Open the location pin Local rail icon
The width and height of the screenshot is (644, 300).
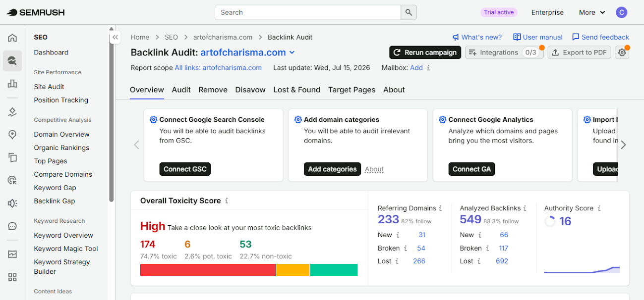click(x=12, y=135)
